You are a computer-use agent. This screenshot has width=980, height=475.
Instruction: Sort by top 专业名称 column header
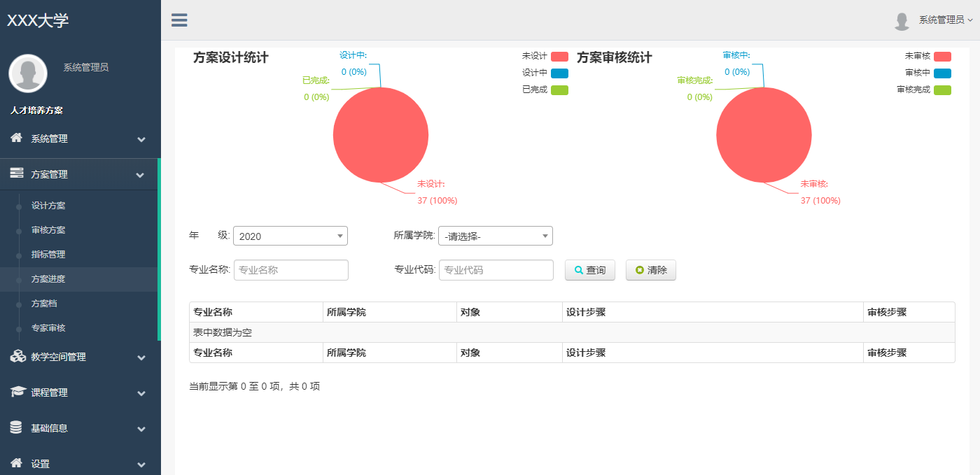[x=256, y=312]
